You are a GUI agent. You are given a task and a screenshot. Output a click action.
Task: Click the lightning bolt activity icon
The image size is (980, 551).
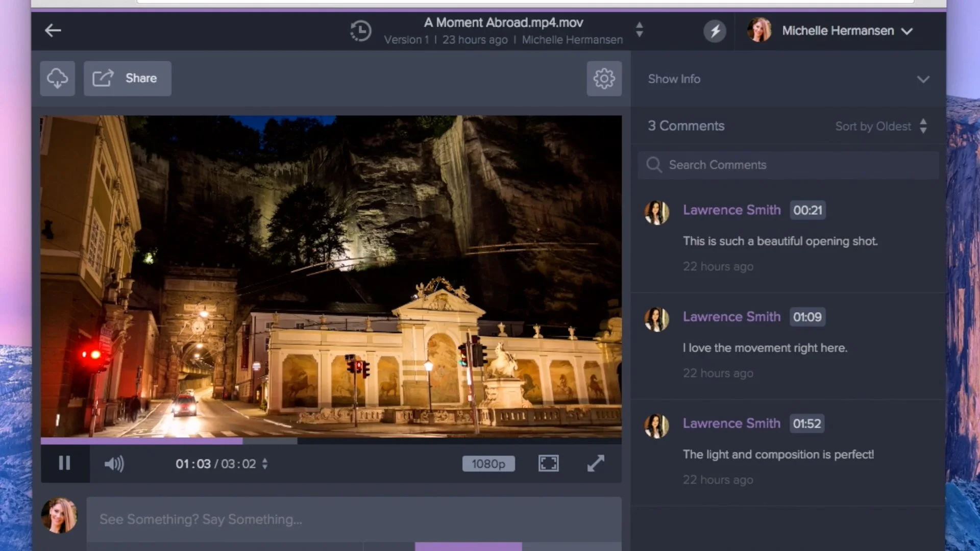point(715,31)
